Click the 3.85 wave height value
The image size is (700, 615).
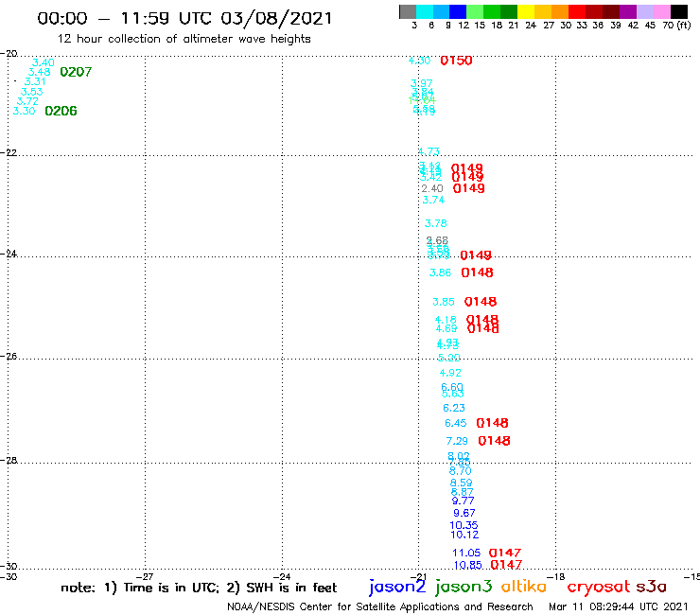(x=444, y=302)
